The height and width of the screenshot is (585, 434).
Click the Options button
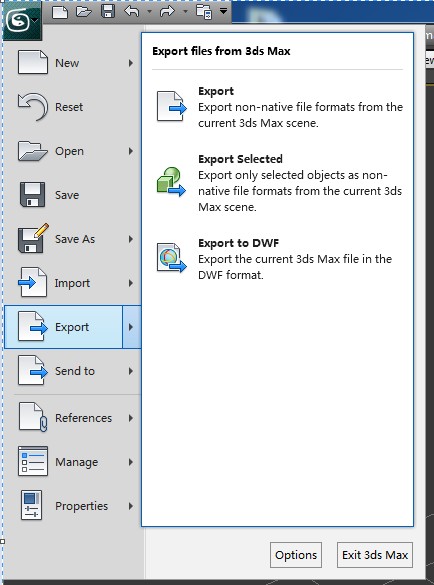coord(296,555)
